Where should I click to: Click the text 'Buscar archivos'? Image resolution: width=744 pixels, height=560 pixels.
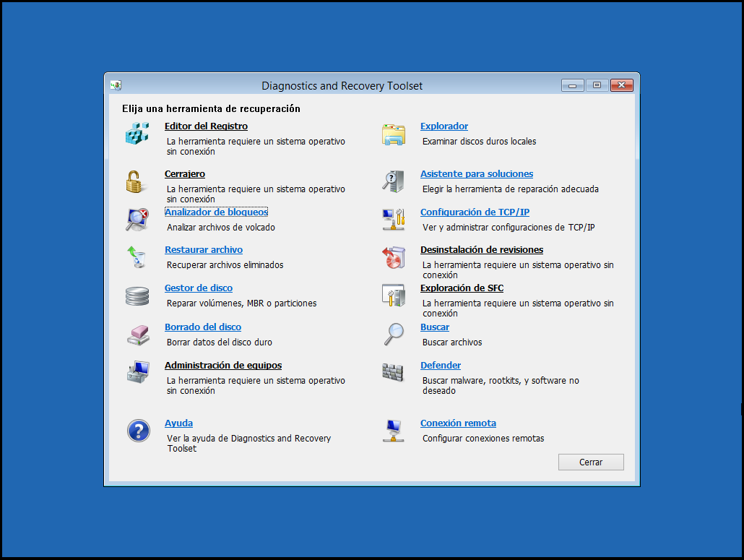point(452,343)
